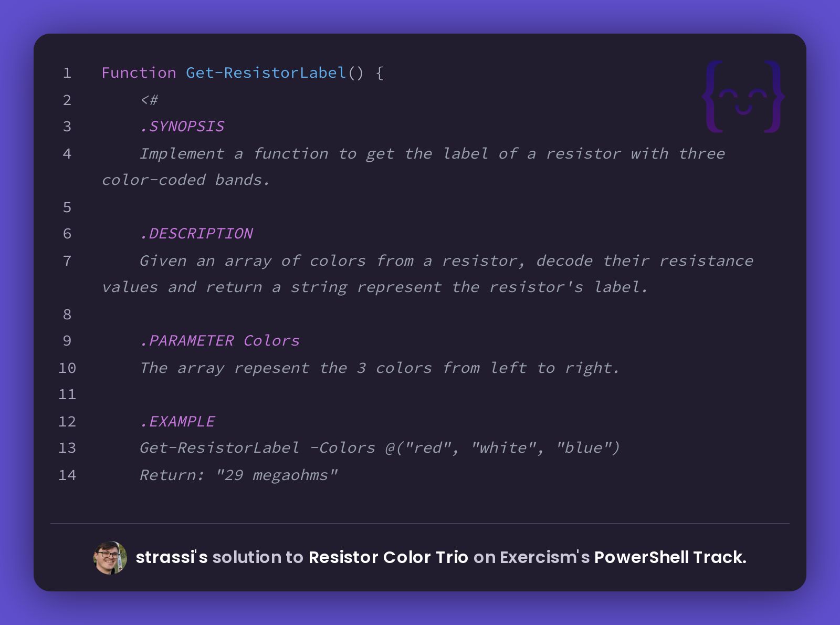Image resolution: width=840 pixels, height=625 pixels.
Task: Click line number 14 in the gutter
Action: 67,475
